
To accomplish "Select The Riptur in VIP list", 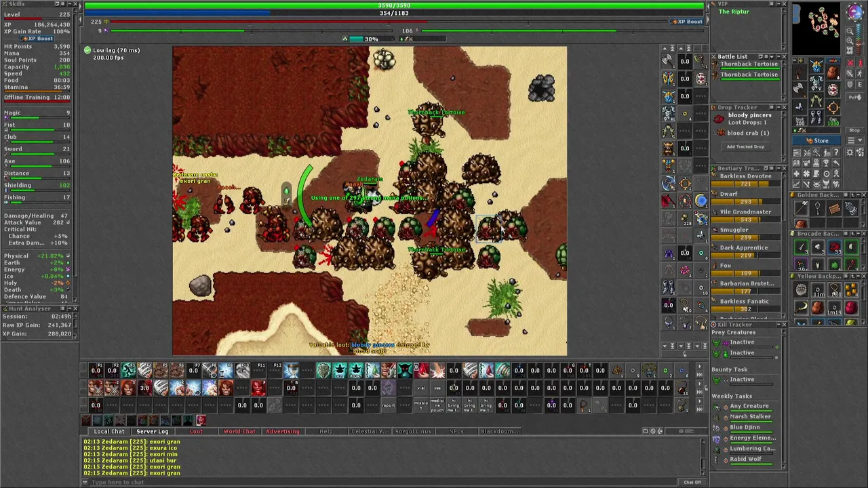I will (734, 12).
